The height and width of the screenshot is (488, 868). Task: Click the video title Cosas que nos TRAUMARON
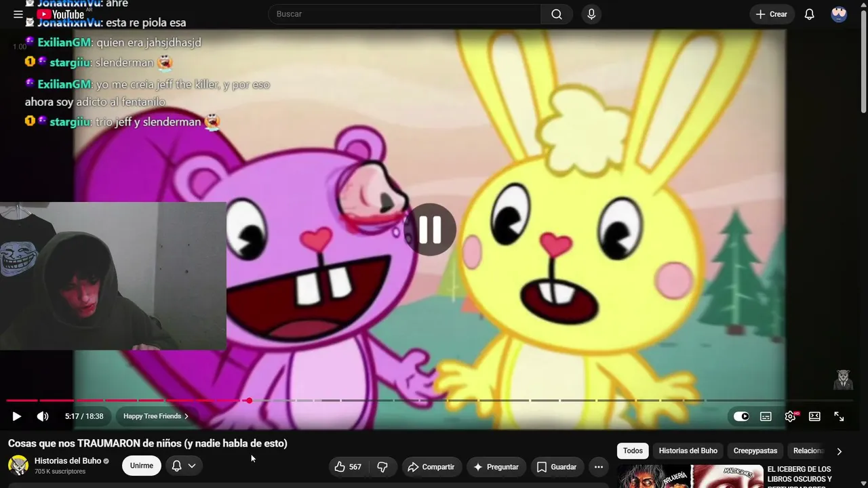148,443
